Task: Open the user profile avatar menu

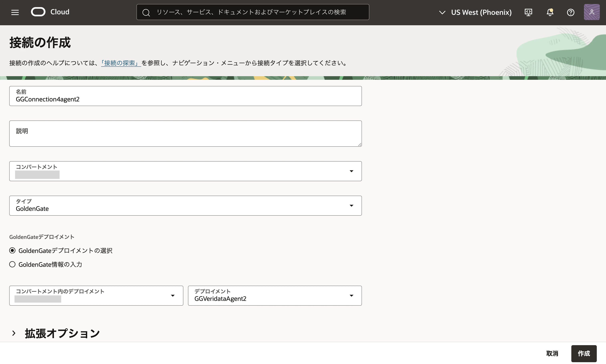Action: 592,12
